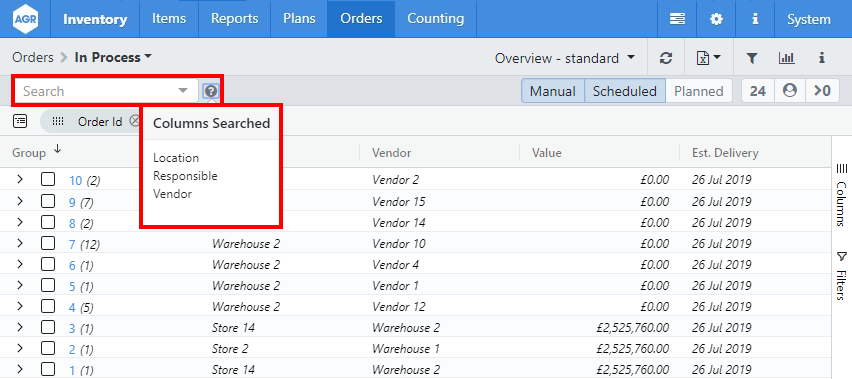Screen dimensions: 852x379
Task: Open order link 4
Action: [x=72, y=308]
